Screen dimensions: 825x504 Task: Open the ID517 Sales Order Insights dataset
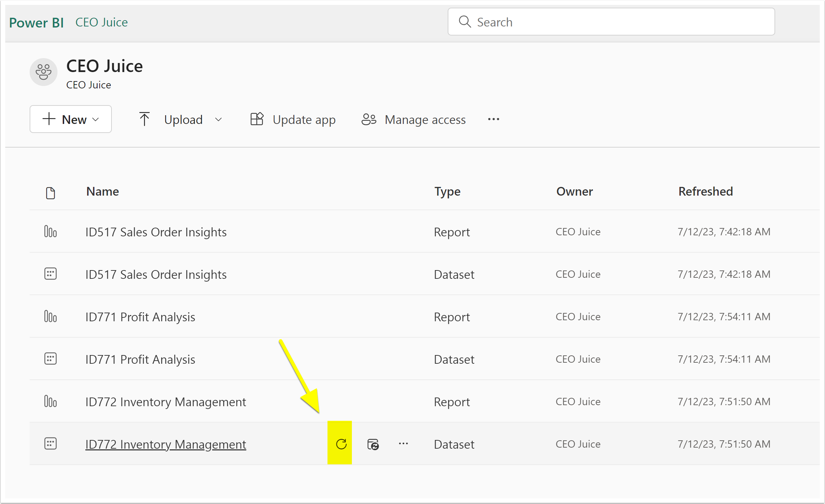156,274
